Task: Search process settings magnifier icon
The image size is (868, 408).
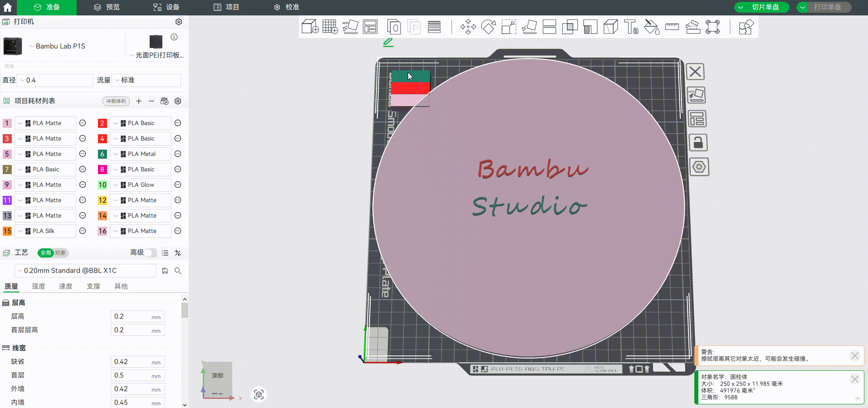Action: tap(178, 271)
